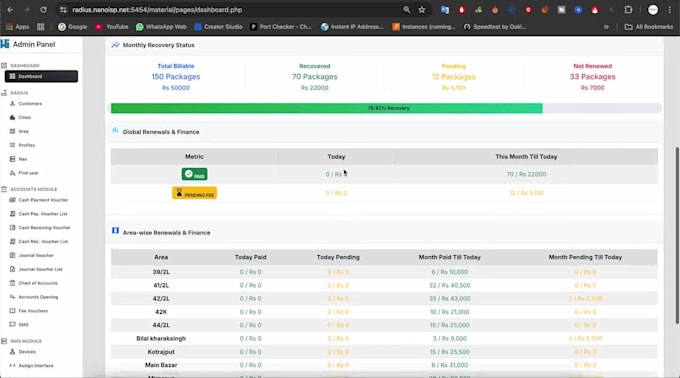
Task: Click the yellow PENDING FEE badge
Action: 194,193
